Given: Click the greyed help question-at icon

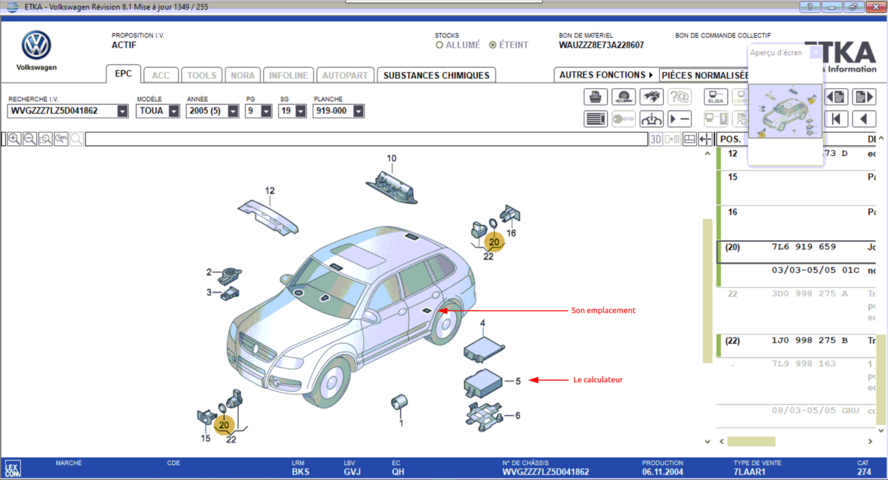Looking at the screenshot, I should [x=680, y=97].
